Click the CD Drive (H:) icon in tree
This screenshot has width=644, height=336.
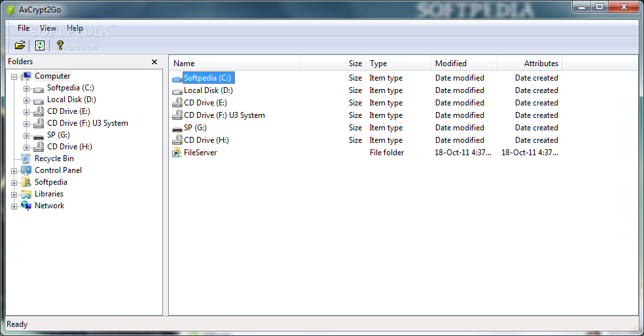coord(39,147)
